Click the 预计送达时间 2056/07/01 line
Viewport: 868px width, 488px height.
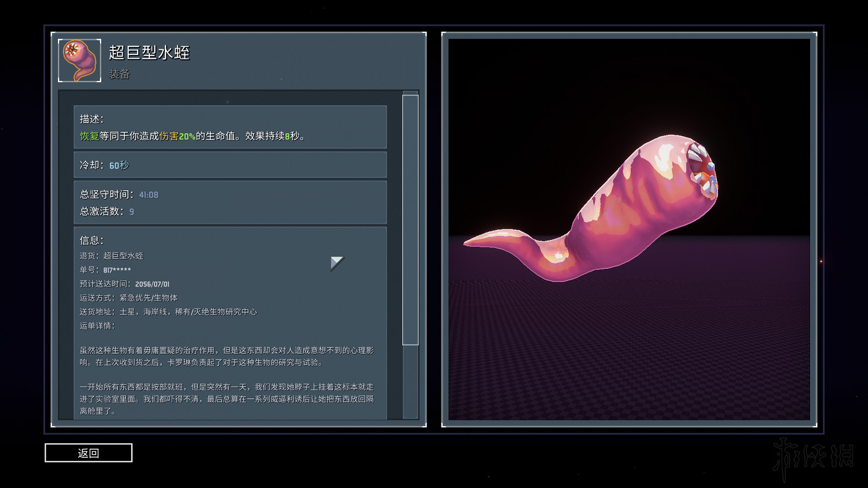point(124,284)
